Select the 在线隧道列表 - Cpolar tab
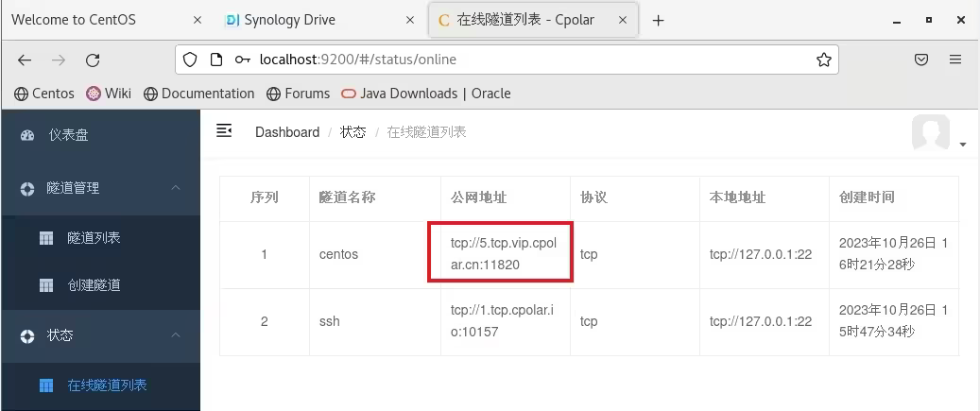980x411 pixels. point(532,20)
